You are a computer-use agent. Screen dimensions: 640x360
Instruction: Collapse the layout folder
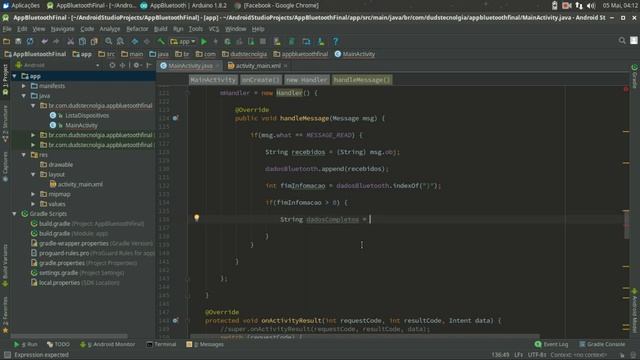tap(33, 175)
